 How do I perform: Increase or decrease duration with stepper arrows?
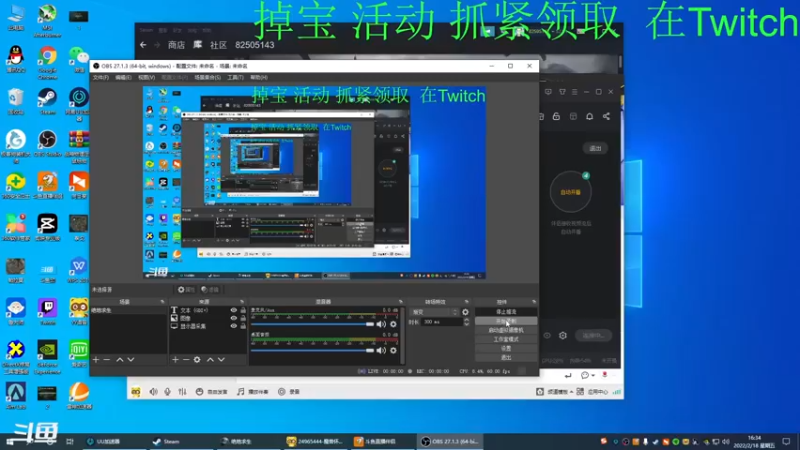click(x=466, y=322)
